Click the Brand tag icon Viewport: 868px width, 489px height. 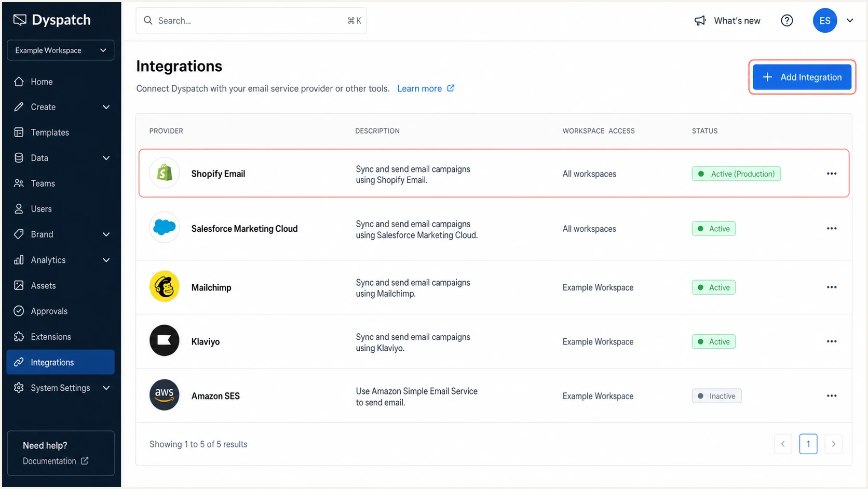click(19, 234)
